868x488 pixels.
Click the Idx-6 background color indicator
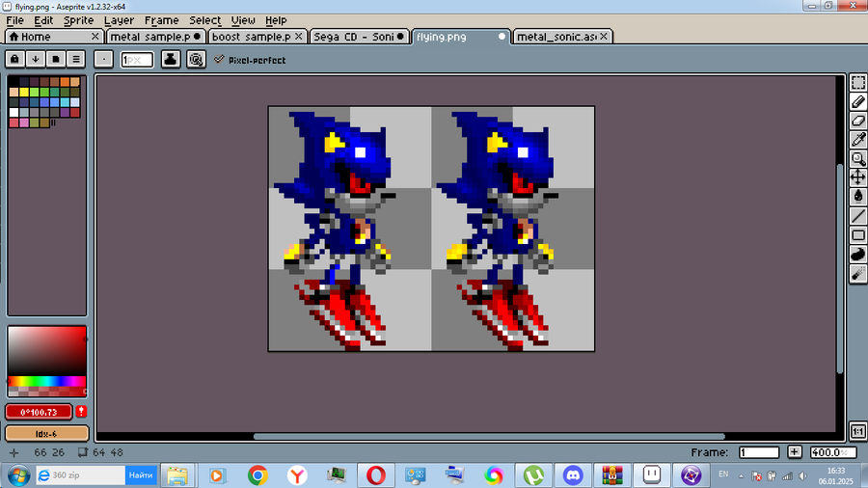46,434
